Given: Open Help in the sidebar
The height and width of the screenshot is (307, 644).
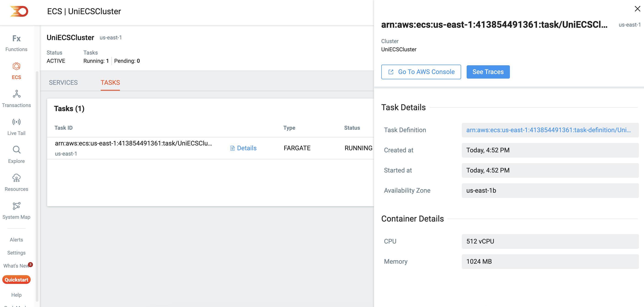Looking at the screenshot, I should click(x=16, y=295).
